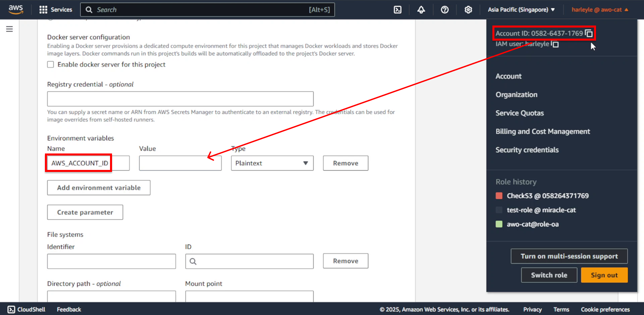Open the help question mark menu
This screenshot has width=644, height=315.
click(x=445, y=10)
